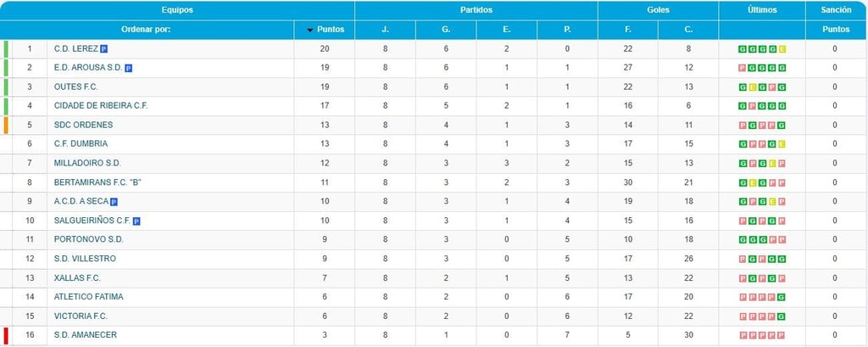868x347 pixels.
Task: Open the CIDADE DE RIBEIRA C.F. team page
Action: click(x=101, y=106)
